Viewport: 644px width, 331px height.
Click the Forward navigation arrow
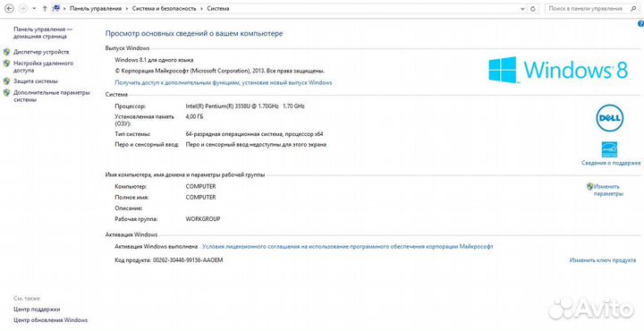click(x=23, y=9)
